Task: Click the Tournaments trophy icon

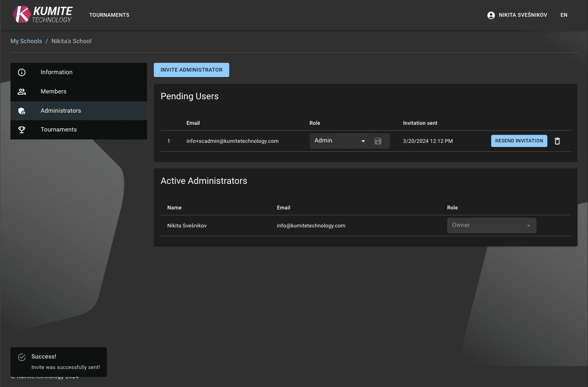Action: (x=22, y=130)
